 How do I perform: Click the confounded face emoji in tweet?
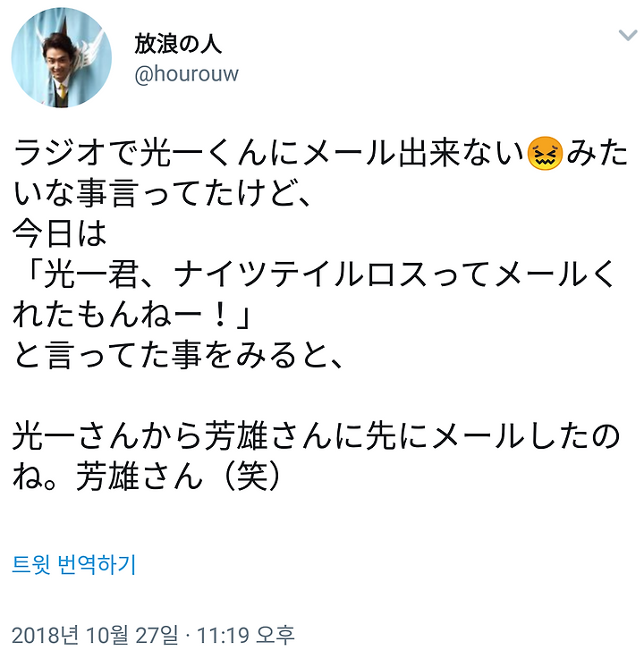click(545, 154)
